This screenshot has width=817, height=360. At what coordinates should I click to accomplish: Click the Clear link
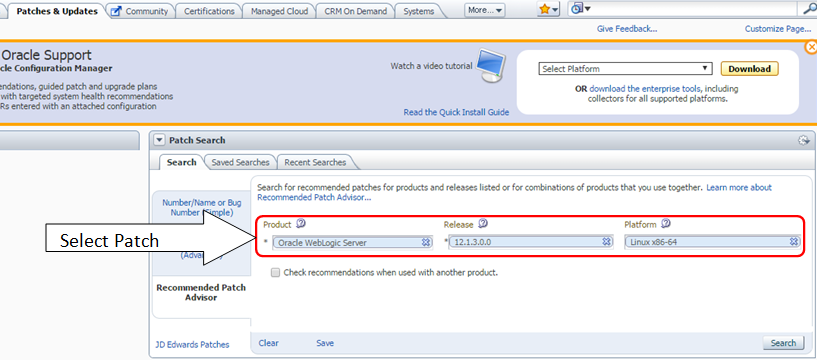click(268, 343)
